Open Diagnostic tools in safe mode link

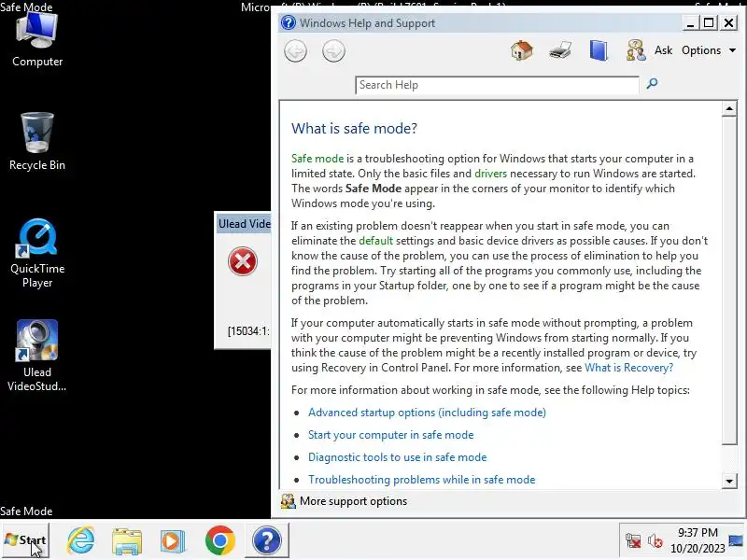coord(398,457)
